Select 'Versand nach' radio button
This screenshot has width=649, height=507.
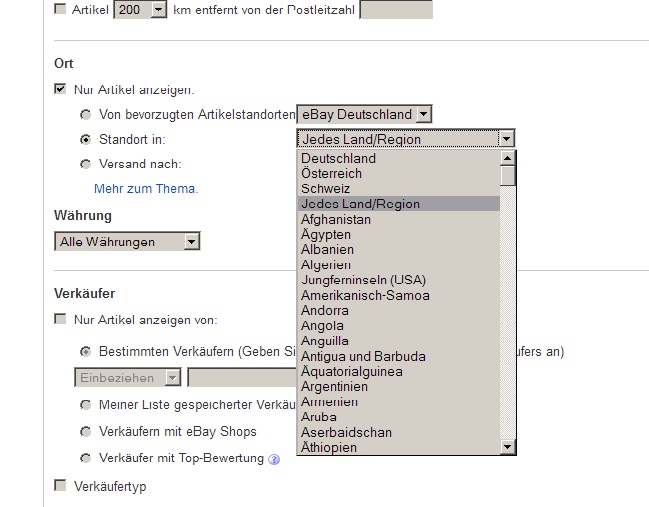tap(85, 164)
